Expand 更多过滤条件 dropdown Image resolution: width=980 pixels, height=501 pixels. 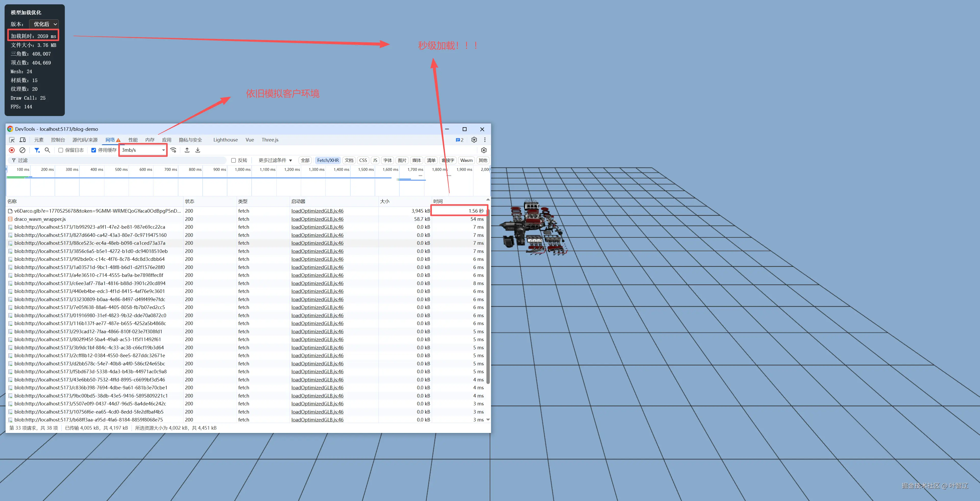click(275, 160)
